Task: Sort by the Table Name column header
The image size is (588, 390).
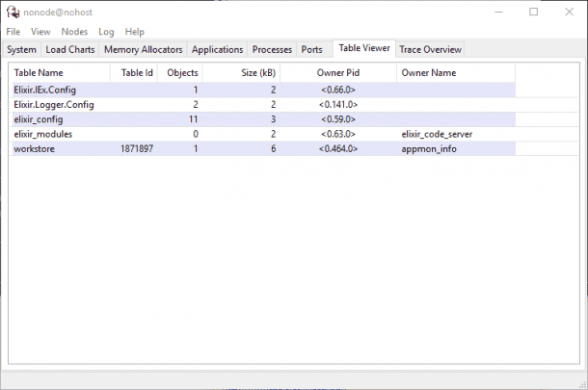Action: (x=39, y=73)
